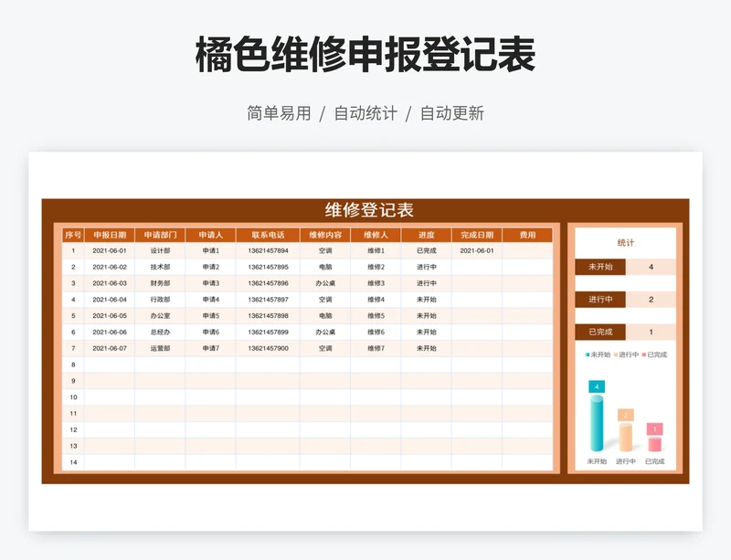
Task: Select the 未开始 progress cell in row 4
Action: click(x=426, y=300)
